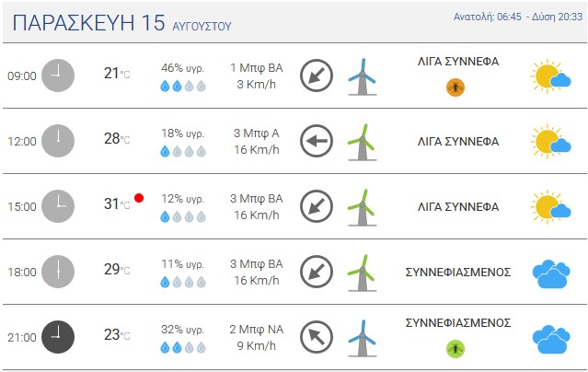Click the 21:00 northwest-pointing wind arrow

click(317, 337)
